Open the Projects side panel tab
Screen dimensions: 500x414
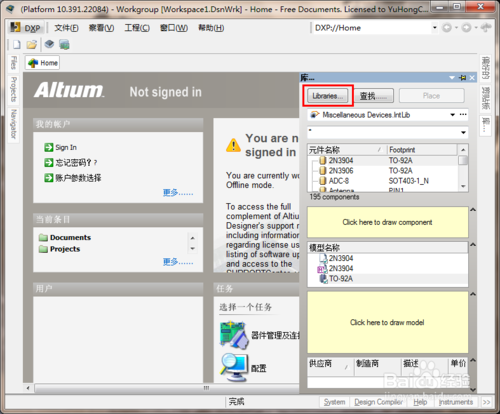(13, 89)
